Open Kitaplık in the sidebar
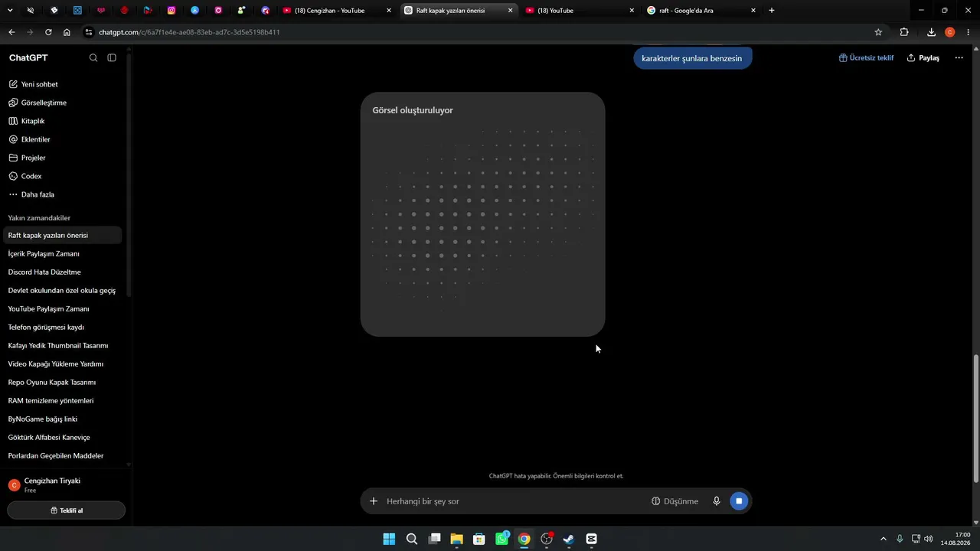This screenshot has height=551, width=980. pos(63,121)
